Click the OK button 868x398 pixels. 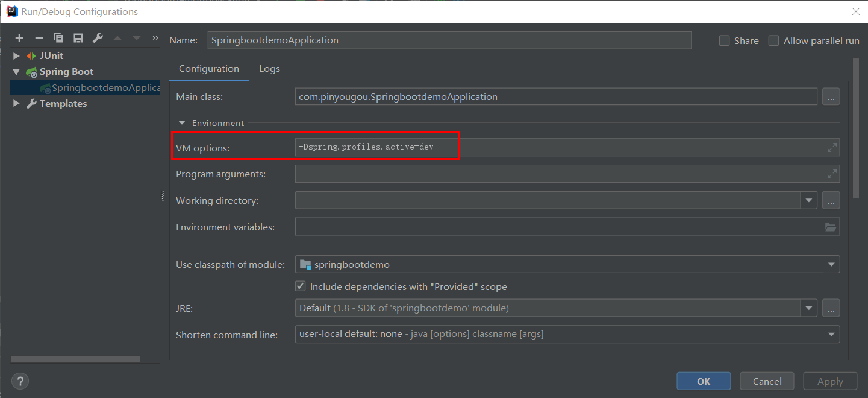[x=703, y=381]
